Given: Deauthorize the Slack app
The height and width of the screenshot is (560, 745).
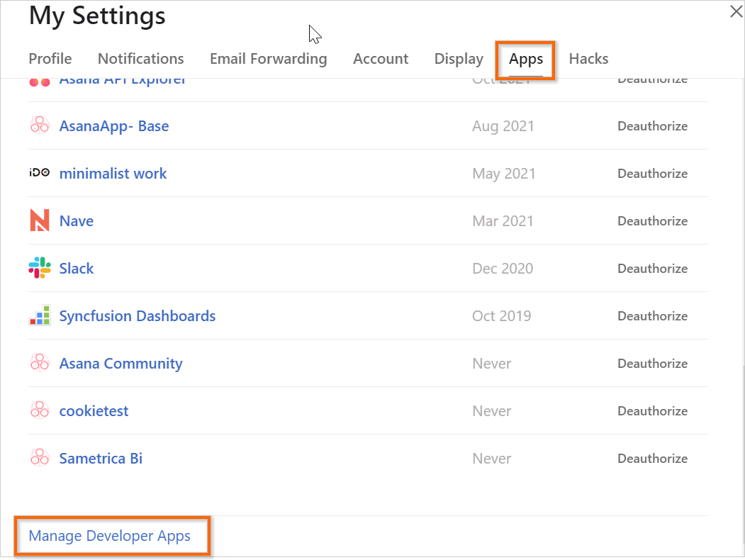Looking at the screenshot, I should click(x=652, y=269).
